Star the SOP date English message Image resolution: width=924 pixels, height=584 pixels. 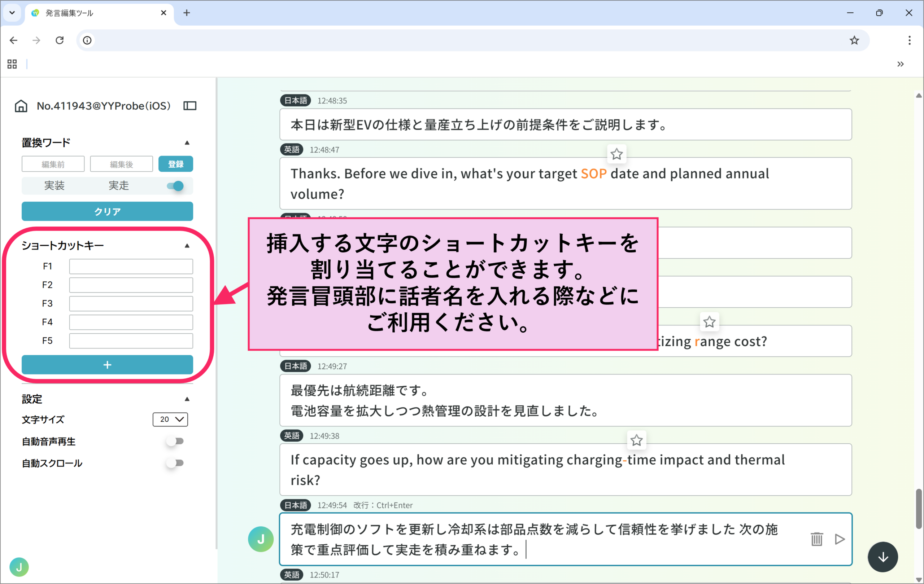coord(616,154)
